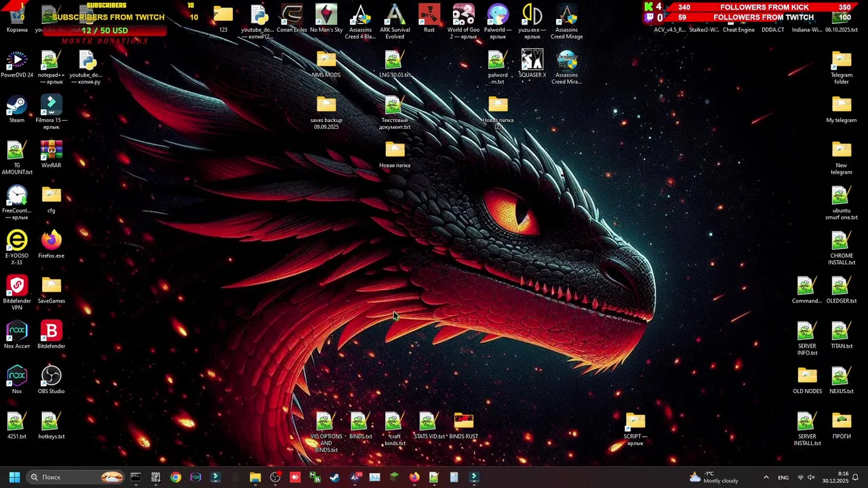Image resolution: width=868 pixels, height=488 pixels.
Task: Open E-YOOSO X-33 application
Action: point(17,248)
